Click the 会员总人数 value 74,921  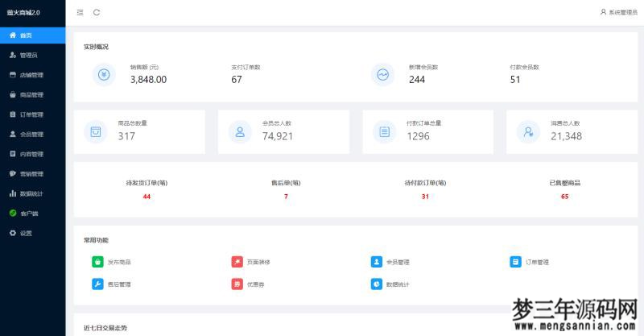(278, 136)
